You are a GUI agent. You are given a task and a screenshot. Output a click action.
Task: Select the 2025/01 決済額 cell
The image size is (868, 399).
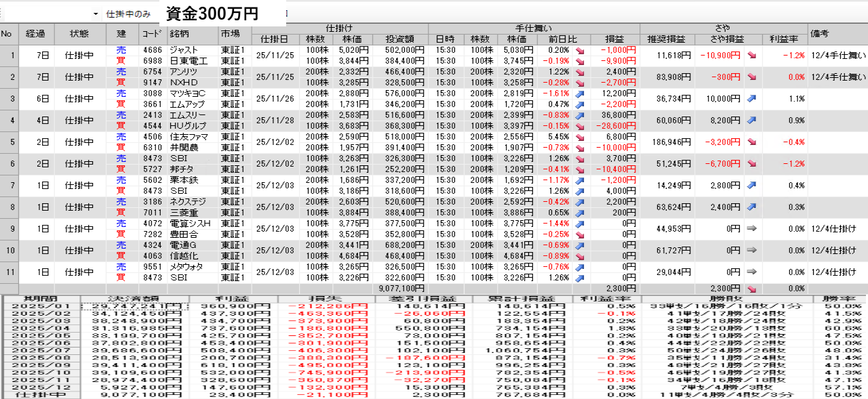coord(134,306)
